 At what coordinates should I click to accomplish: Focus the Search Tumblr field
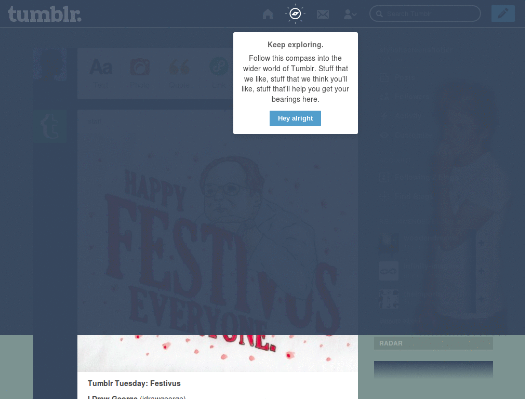click(425, 14)
